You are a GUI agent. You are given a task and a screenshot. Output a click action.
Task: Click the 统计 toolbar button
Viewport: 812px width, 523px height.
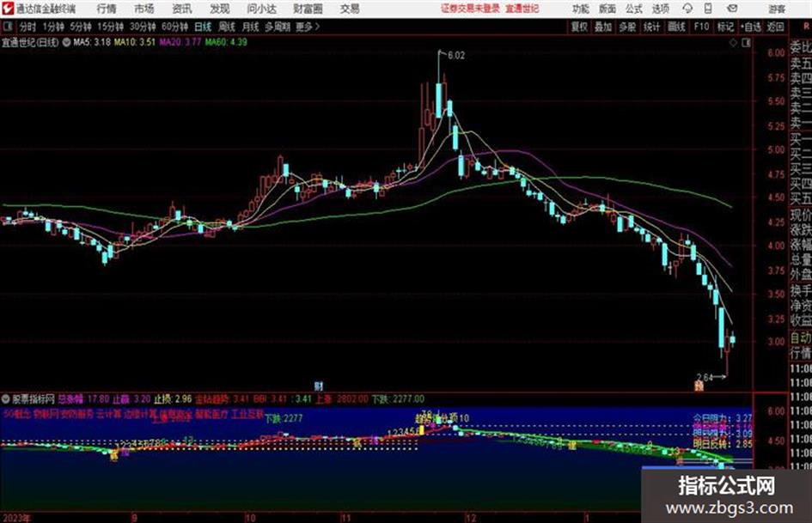pos(652,27)
